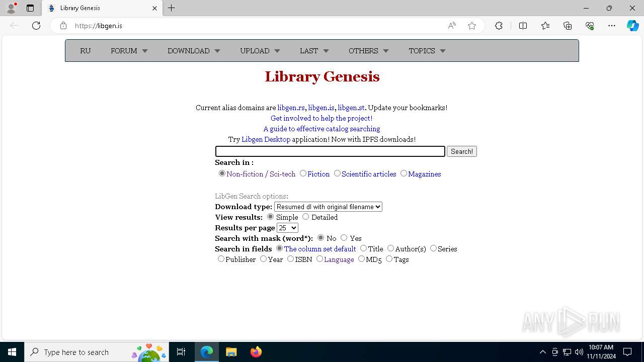Switch to RU language link
The image size is (644, 362).
pos(86,51)
